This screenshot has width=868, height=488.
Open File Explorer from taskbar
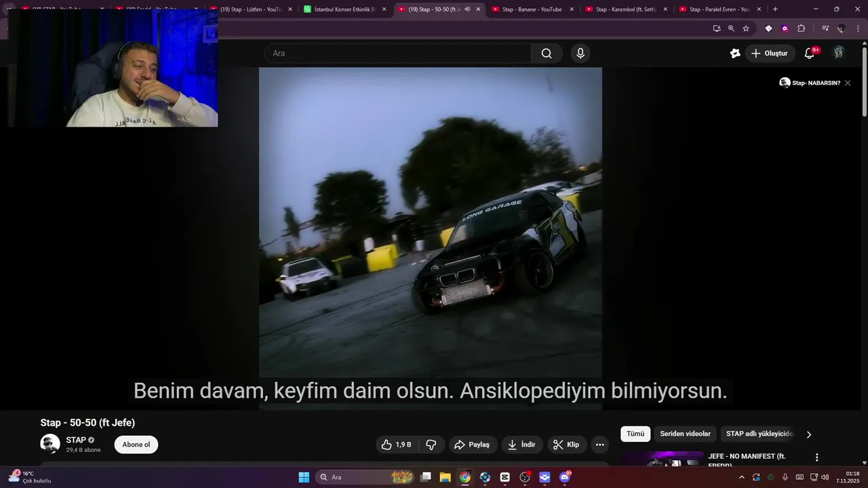(446, 477)
